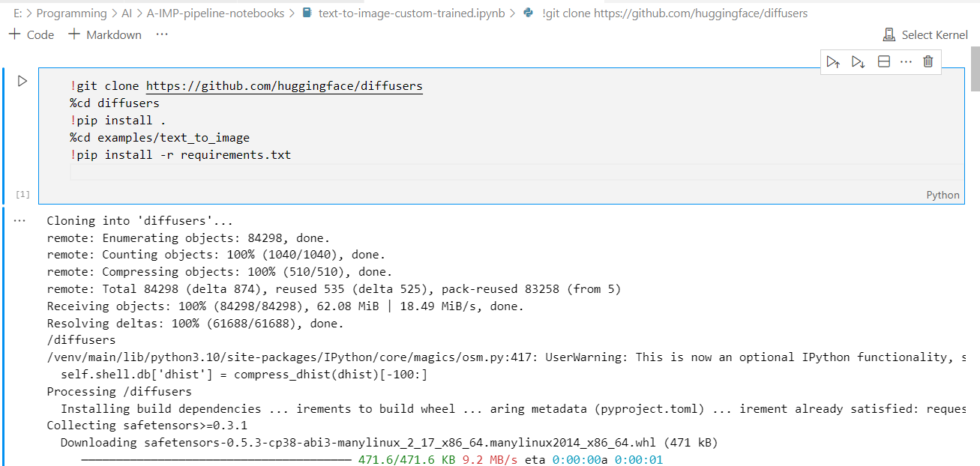Open the Programming breadcrumb folder
The image size is (980, 466).
pyautogui.click(x=71, y=13)
